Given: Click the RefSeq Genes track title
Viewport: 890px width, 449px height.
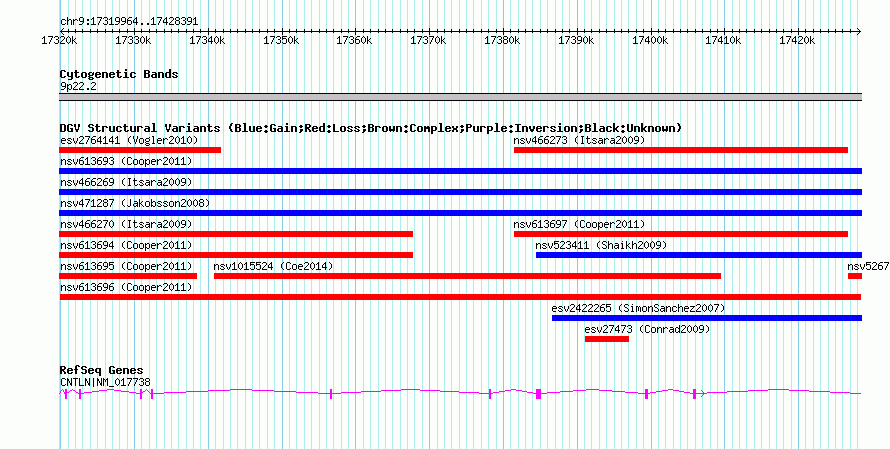Looking at the screenshot, I should pos(102,370).
